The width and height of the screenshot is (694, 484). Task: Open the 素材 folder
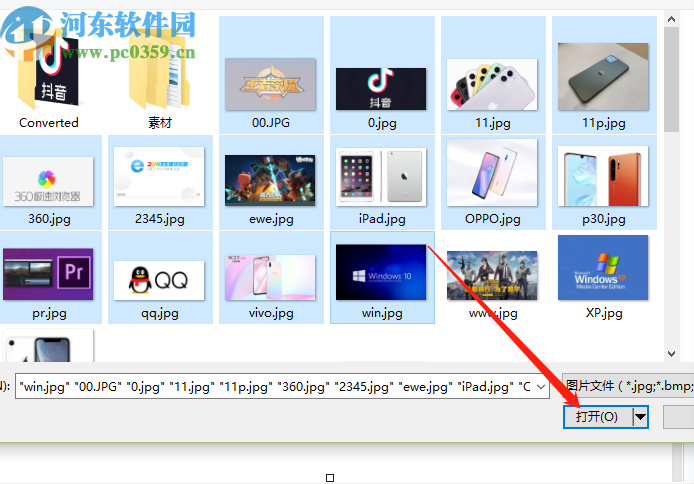coord(160,75)
